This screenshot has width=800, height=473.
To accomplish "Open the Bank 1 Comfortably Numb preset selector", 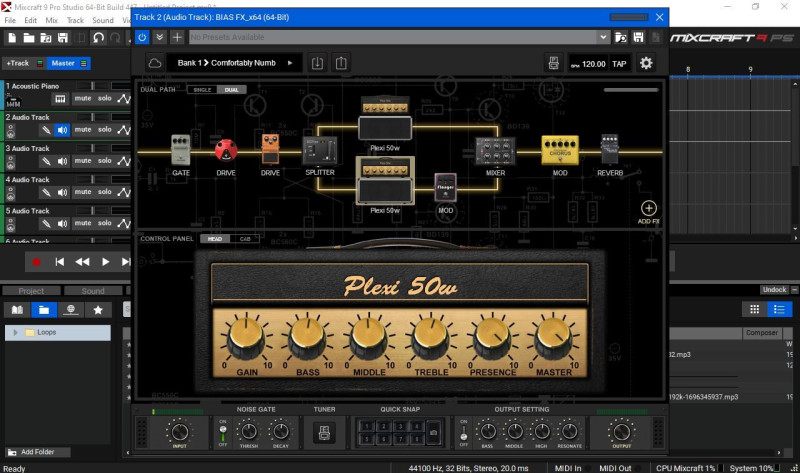I will [x=234, y=63].
